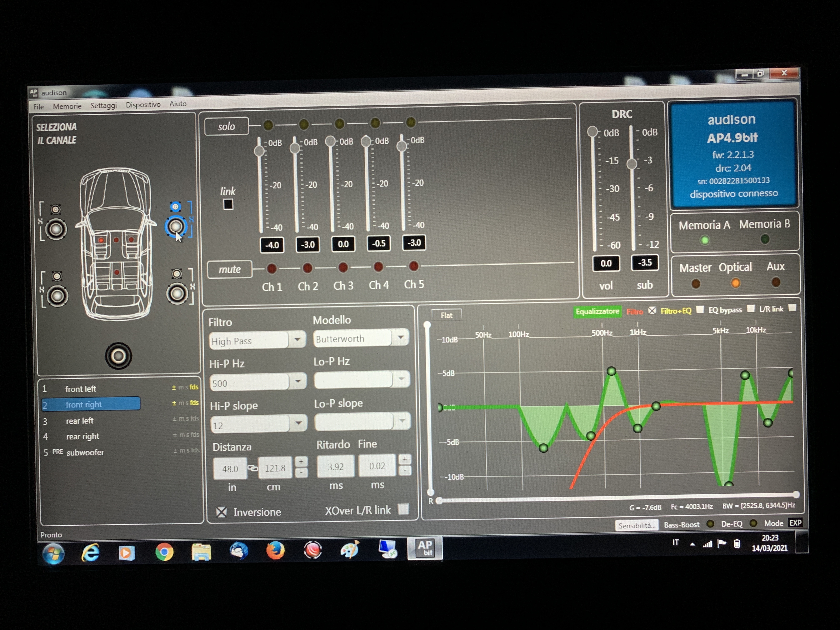Viewport: 840px width, 630px height.
Task: Toggle solo for Ch 1
Action: tap(268, 125)
